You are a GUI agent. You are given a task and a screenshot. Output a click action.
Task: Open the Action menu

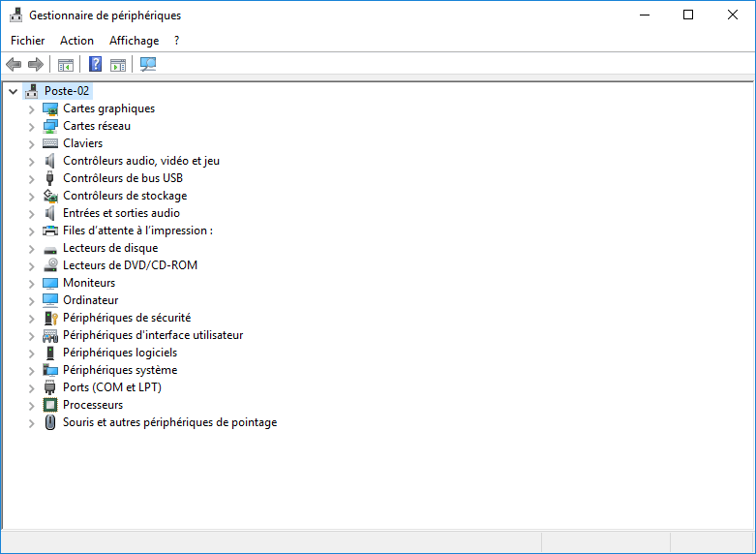coord(76,41)
